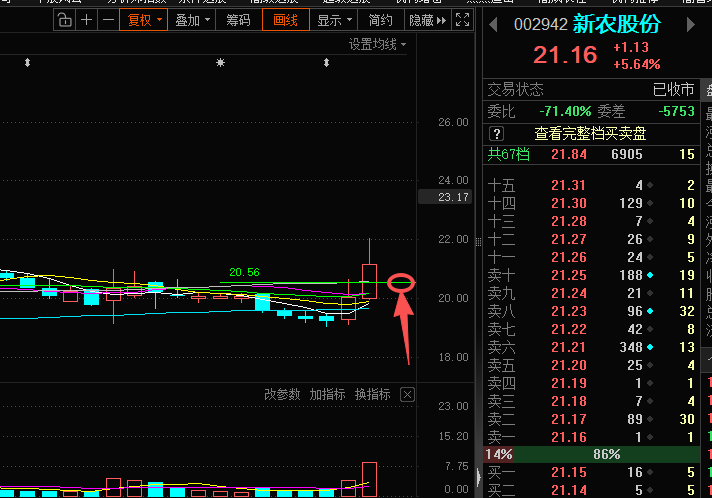The height and width of the screenshot is (498, 712).
Task: Click the cyan diamond beside 卖六 volume
Action: click(650, 347)
